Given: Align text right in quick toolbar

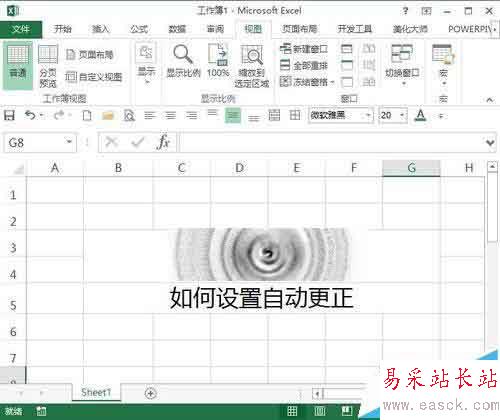Looking at the screenshot, I should pyautogui.click(x=191, y=116).
